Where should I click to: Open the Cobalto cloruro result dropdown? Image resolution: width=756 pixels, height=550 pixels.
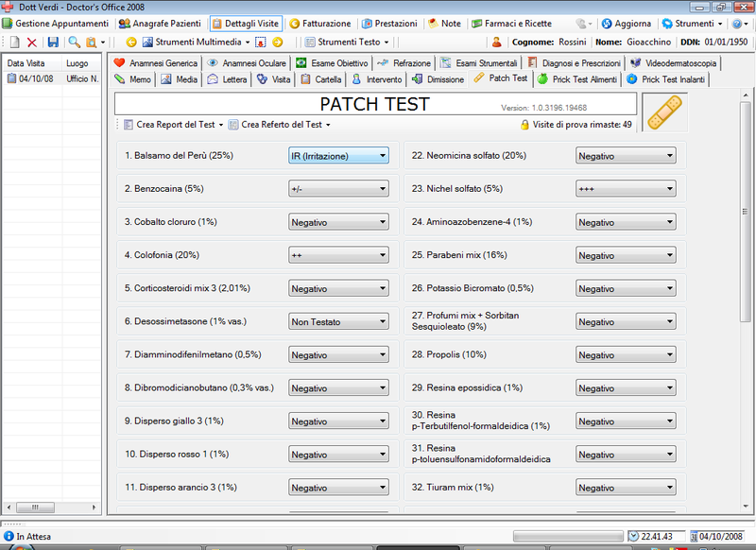click(x=338, y=222)
